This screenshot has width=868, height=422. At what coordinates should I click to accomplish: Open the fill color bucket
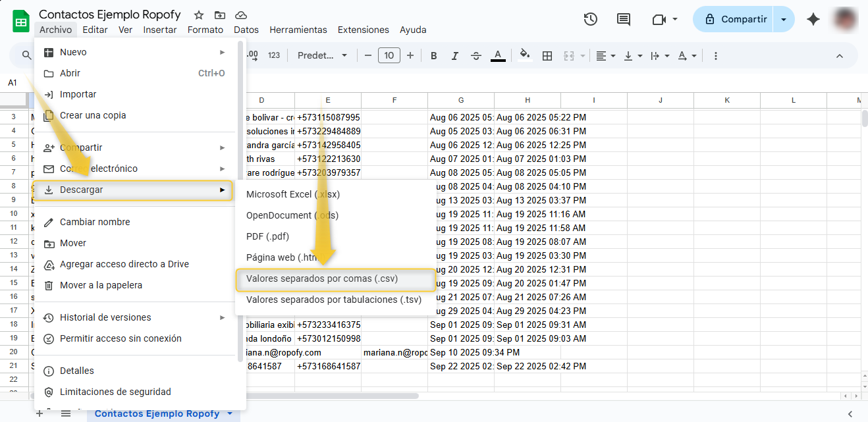click(x=525, y=56)
